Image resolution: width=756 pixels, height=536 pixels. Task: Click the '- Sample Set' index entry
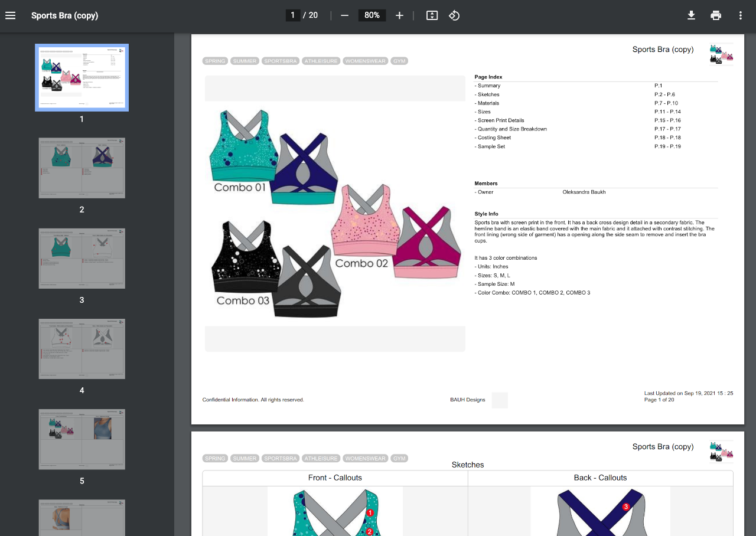pyautogui.click(x=490, y=146)
